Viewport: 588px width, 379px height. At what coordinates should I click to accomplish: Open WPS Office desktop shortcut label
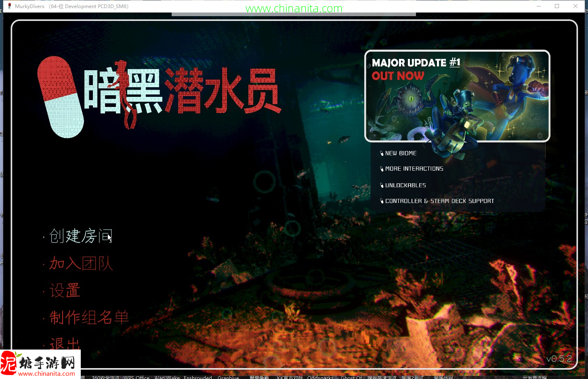136,377
